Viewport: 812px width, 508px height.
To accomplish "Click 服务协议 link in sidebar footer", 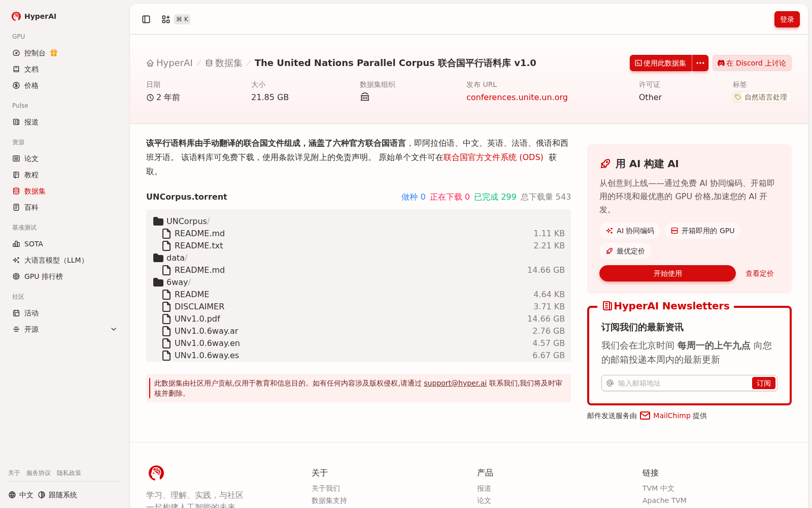I will pyautogui.click(x=39, y=473).
